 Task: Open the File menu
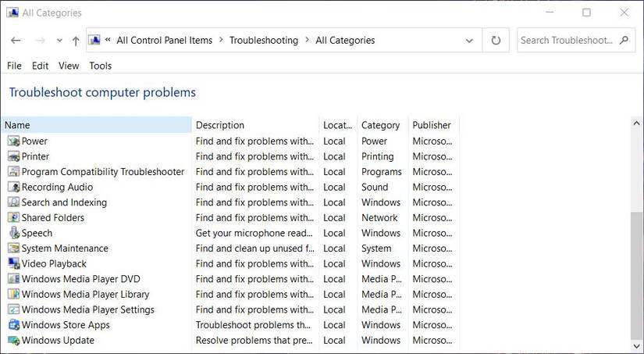click(x=14, y=66)
